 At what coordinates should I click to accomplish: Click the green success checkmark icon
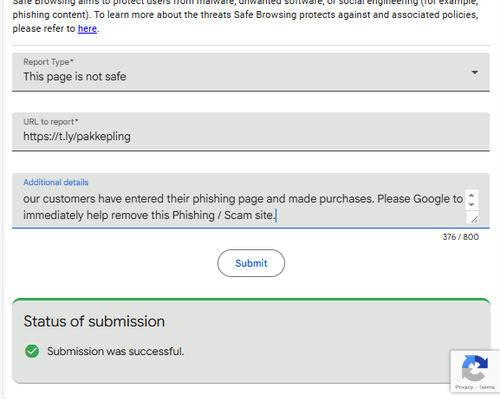[x=32, y=351]
